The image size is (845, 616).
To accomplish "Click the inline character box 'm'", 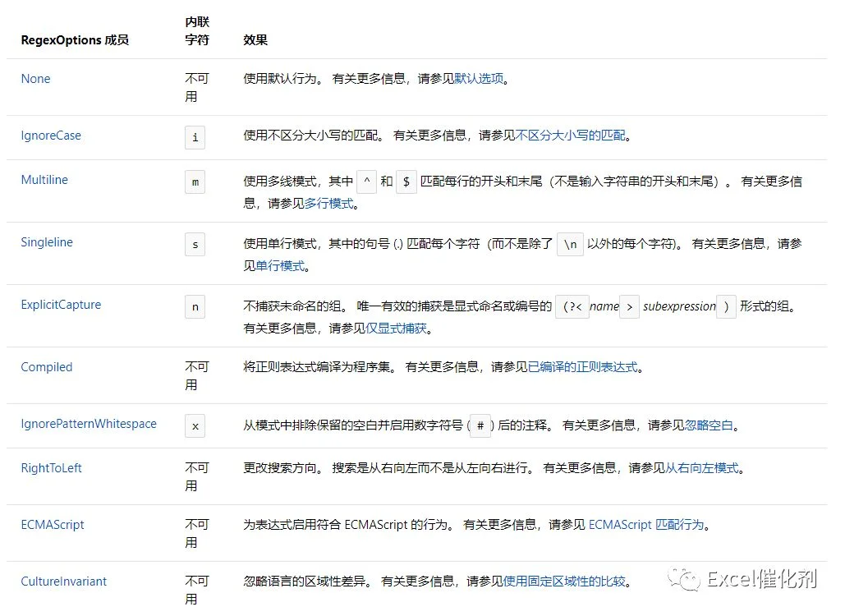I will coord(195,182).
